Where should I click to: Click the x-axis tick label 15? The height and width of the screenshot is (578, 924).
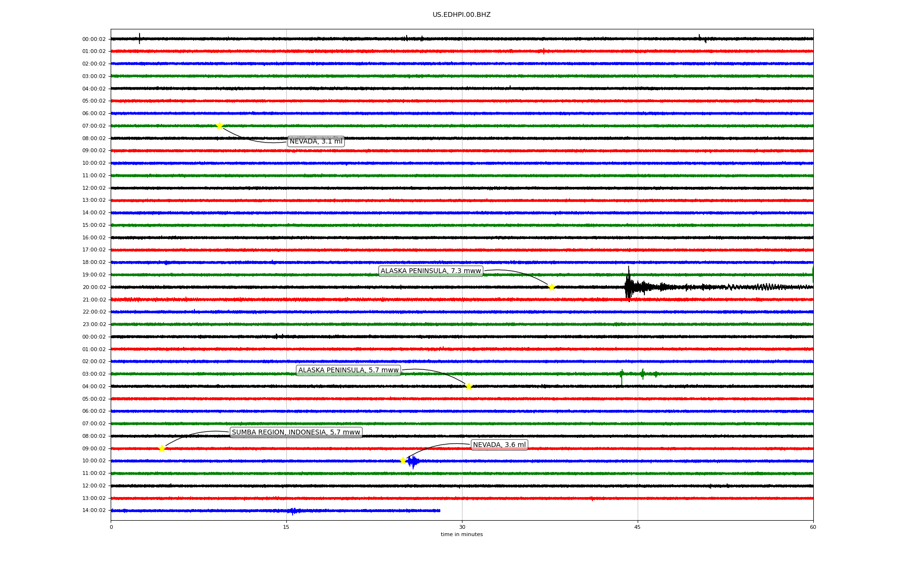(286, 527)
